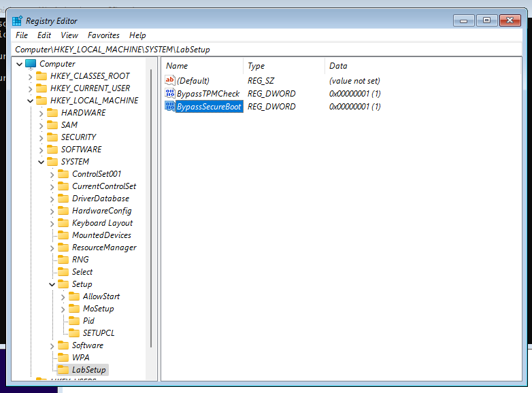
Task: Select the Computer icon in tree
Action: point(31,64)
